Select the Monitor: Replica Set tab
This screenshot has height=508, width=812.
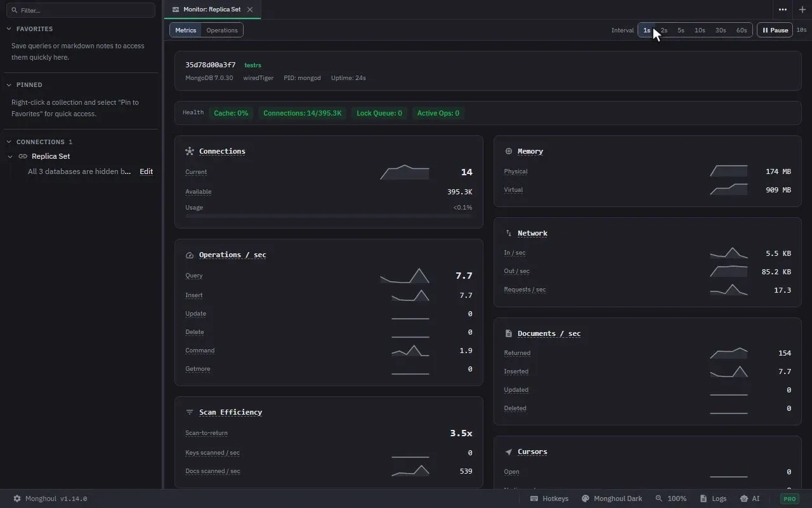212,10
